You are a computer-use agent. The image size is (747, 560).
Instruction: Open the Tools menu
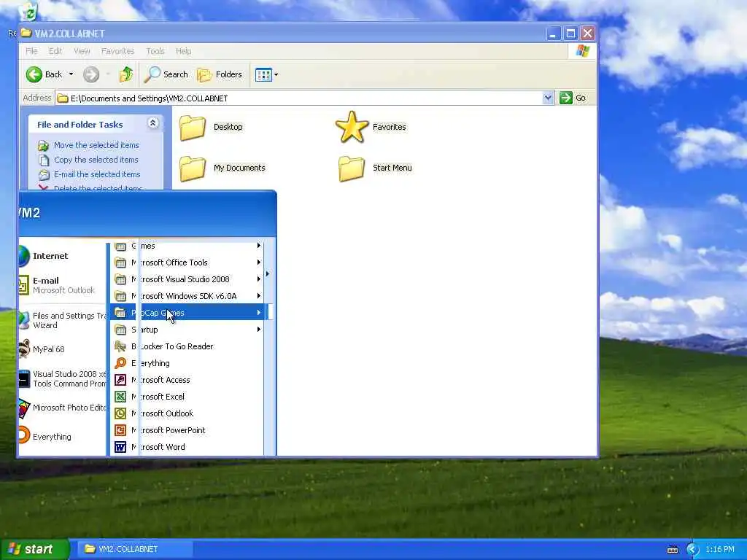[155, 51]
